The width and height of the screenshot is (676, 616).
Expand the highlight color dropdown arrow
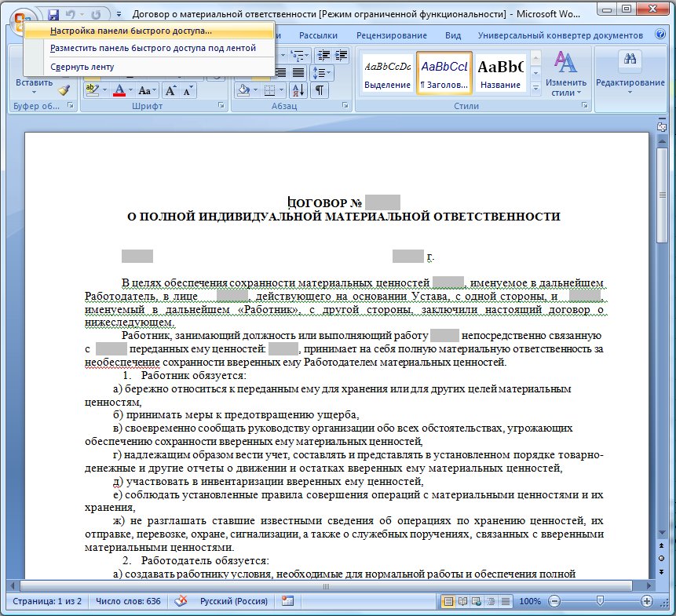[x=104, y=90]
